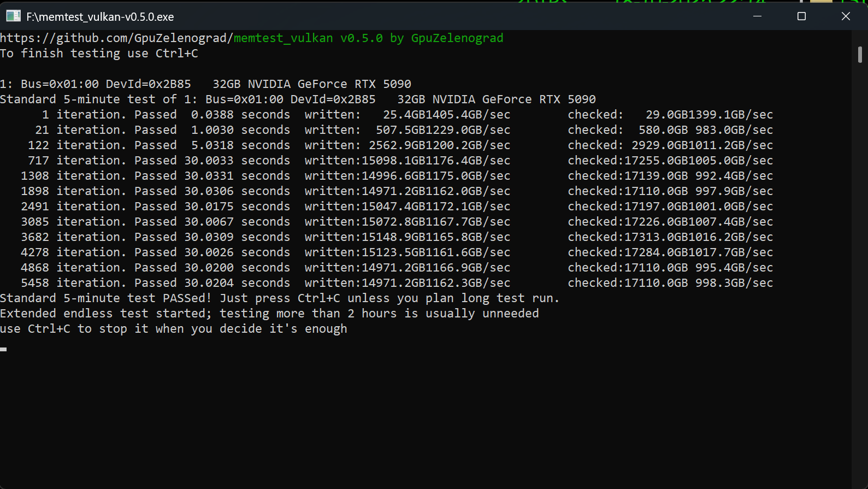Click the check speed "1017.7GB/sec"

[731, 252]
